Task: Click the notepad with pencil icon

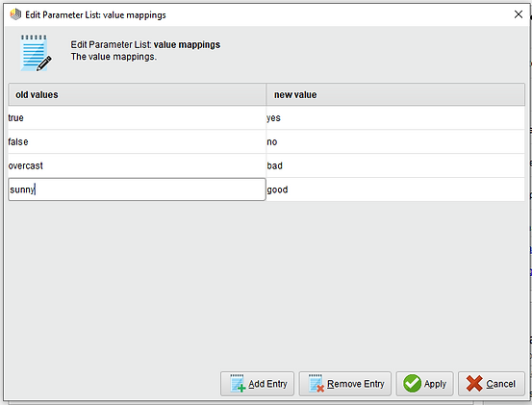Action: [36, 53]
